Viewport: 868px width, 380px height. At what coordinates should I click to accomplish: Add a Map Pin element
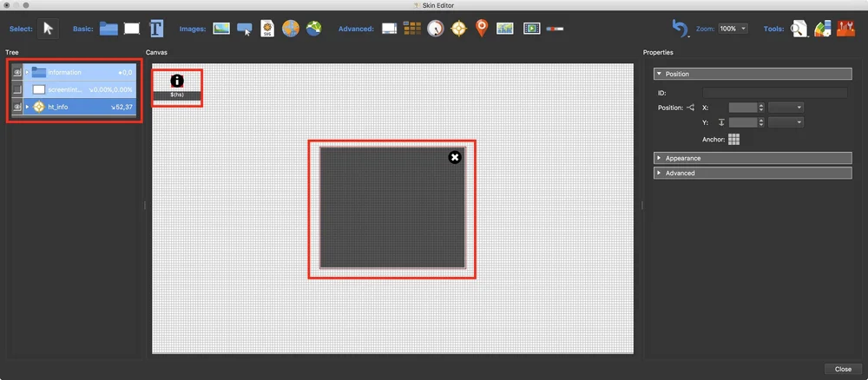click(482, 29)
